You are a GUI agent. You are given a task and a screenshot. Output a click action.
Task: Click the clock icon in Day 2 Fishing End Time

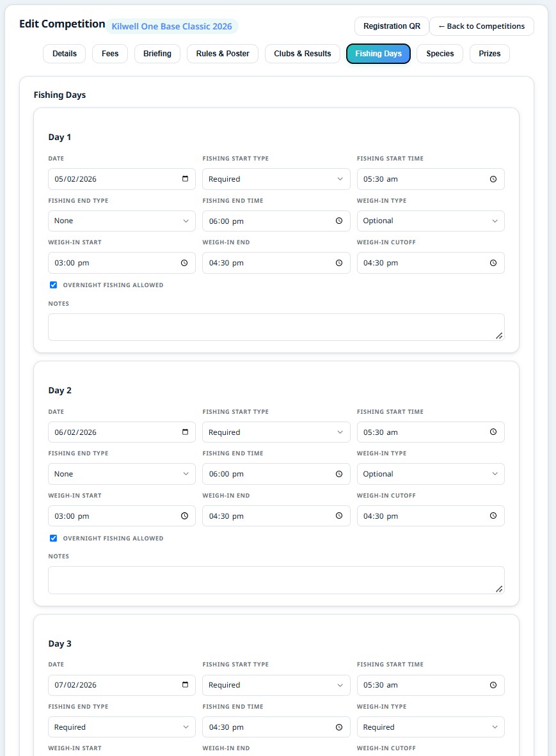tap(339, 474)
